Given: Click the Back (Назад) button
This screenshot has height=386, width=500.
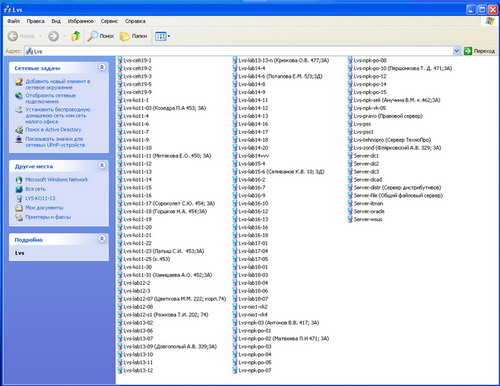Looking at the screenshot, I should tap(21, 36).
